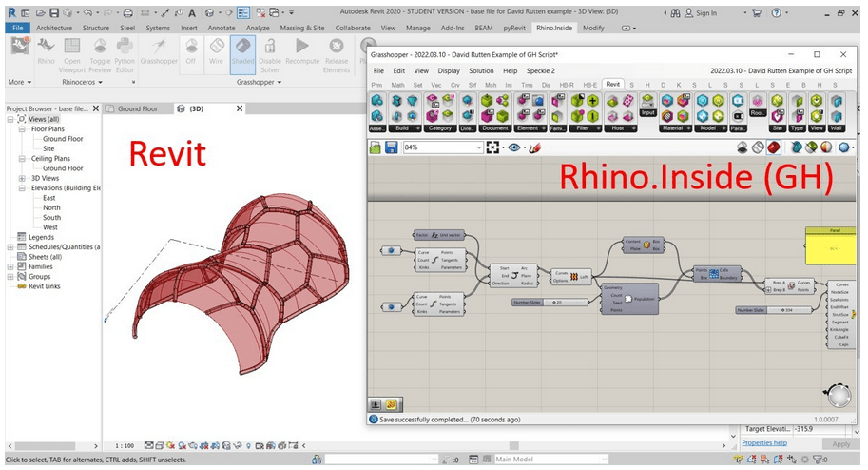Click the red sketch brush icon in canvas toolbar
Screen dimensions: 868x470
click(x=534, y=147)
